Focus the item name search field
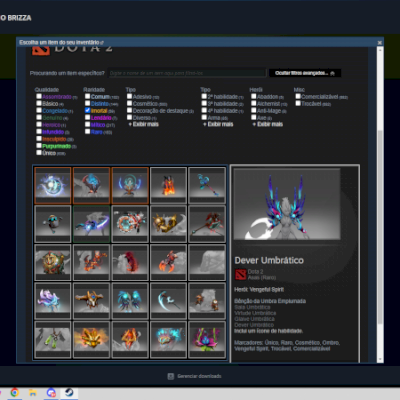 coord(188,73)
